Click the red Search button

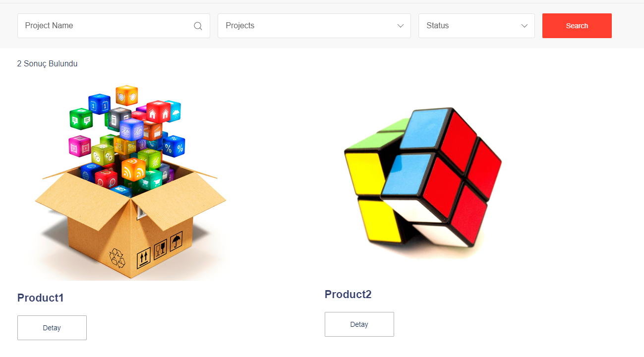tap(577, 26)
